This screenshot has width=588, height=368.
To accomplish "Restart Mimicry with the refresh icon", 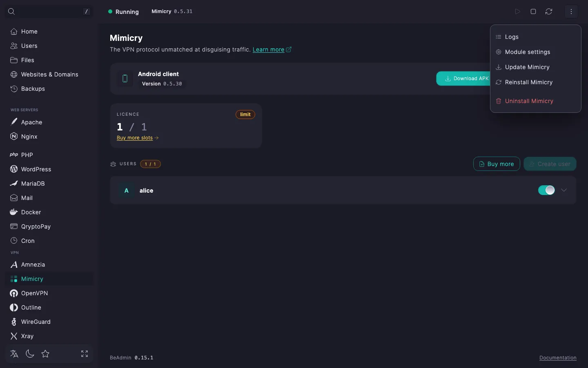I will (549, 11).
